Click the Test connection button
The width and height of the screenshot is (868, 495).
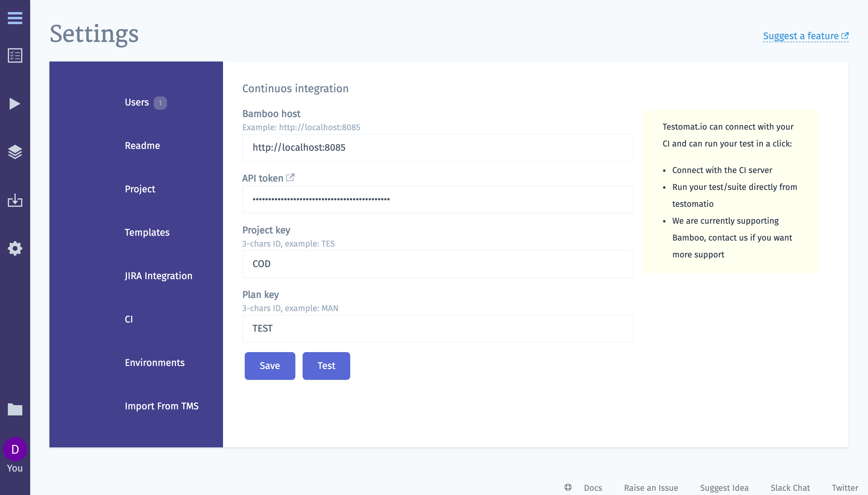coord(326,366)
